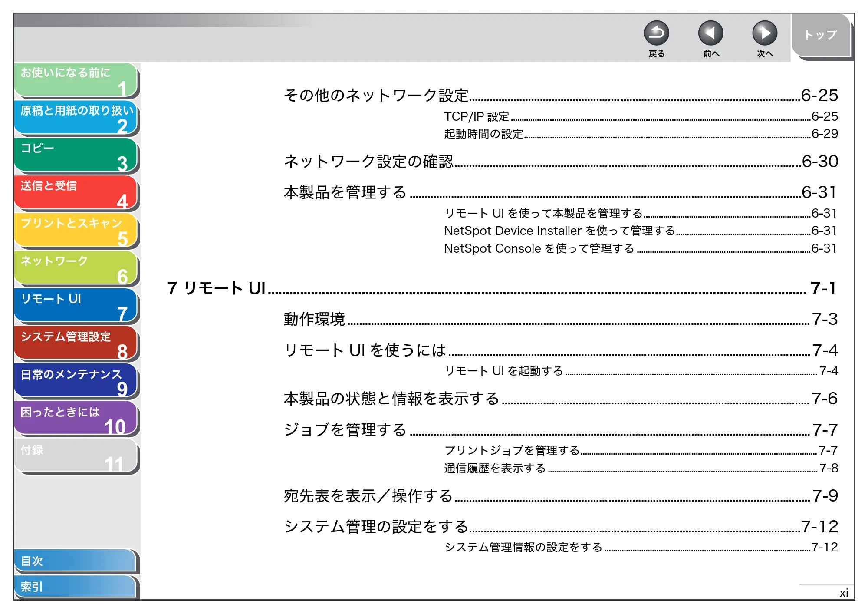868x614 pixels.
Task: Open リモート UI を使って本製品を管理する
Action: tap(641, 213)
